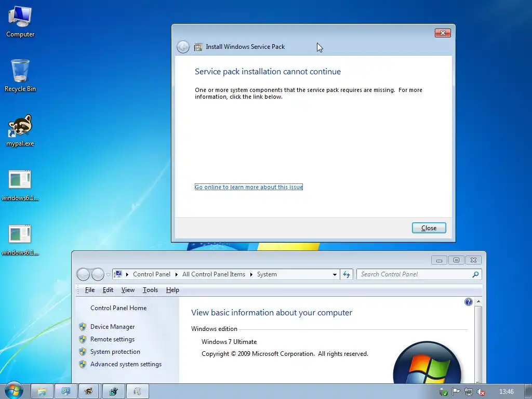This screenshot has width=532, height=399.
Task: Select the lower windows6.1 update file icon
Action: point(20,240)
